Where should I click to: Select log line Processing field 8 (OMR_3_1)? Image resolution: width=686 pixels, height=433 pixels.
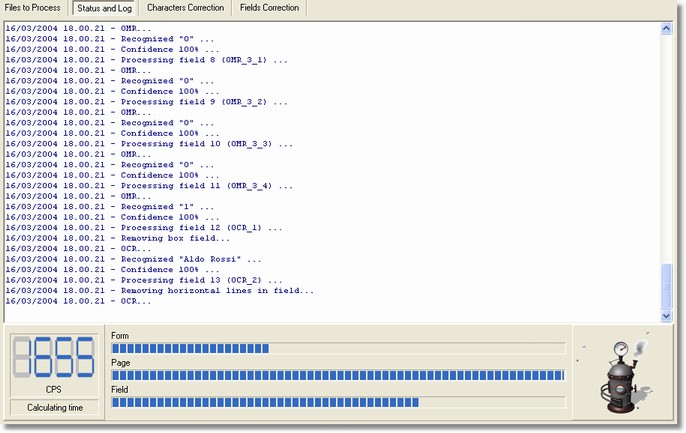(147, 60)
